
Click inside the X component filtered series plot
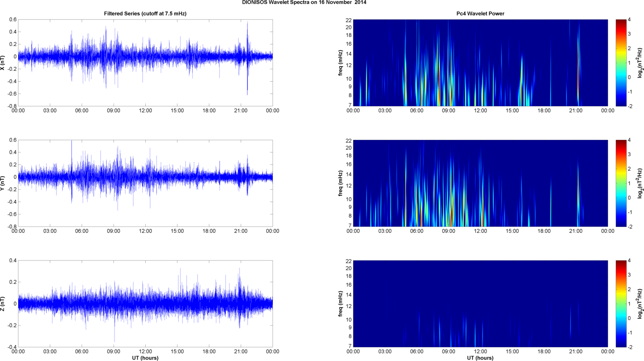pos(145,63)
